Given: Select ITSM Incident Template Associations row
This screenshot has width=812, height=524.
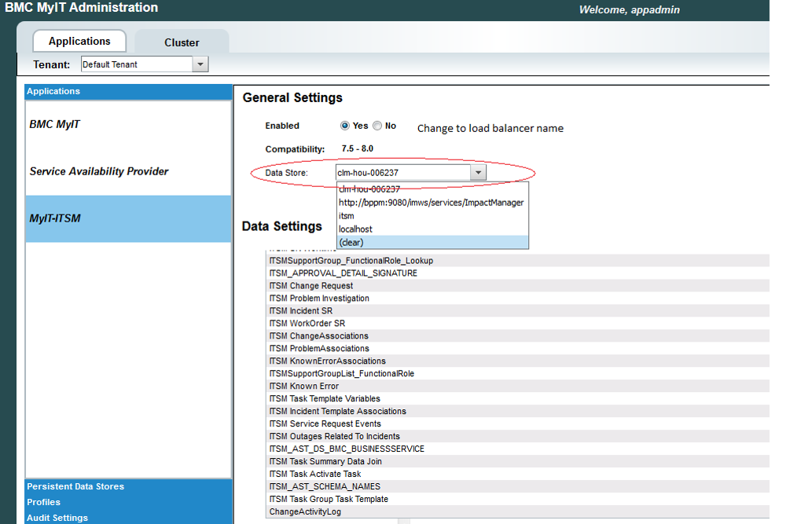Looking at the screenshot, I should tap(517, 411).
